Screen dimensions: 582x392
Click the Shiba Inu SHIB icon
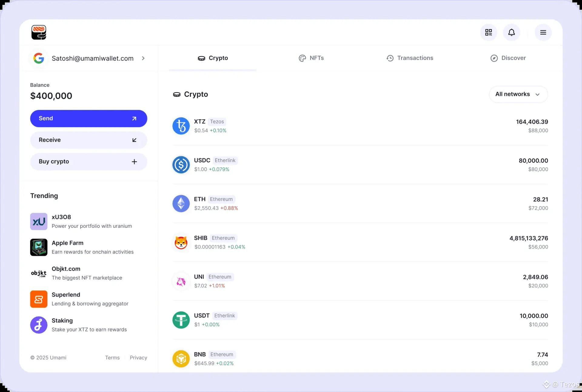[181, 243]
